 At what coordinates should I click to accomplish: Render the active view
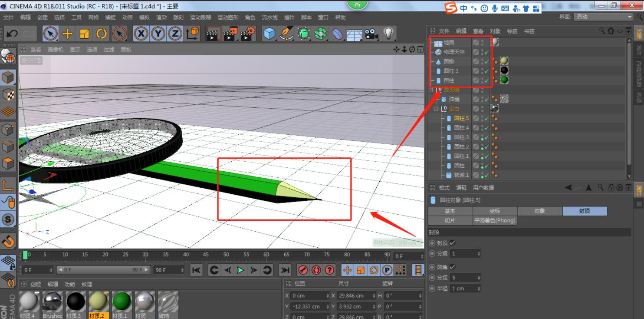coord(213,33)
